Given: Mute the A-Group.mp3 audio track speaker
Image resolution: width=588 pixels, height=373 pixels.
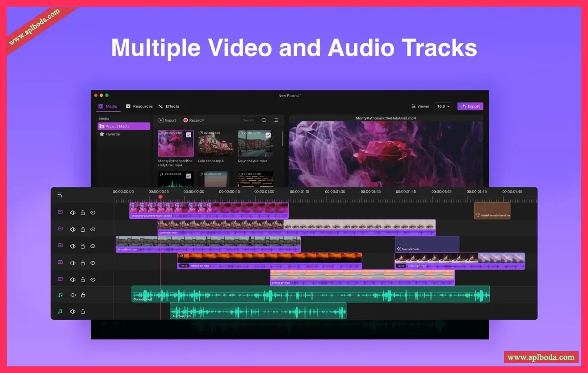Looking at the screenshot, I should click(73, 311).
